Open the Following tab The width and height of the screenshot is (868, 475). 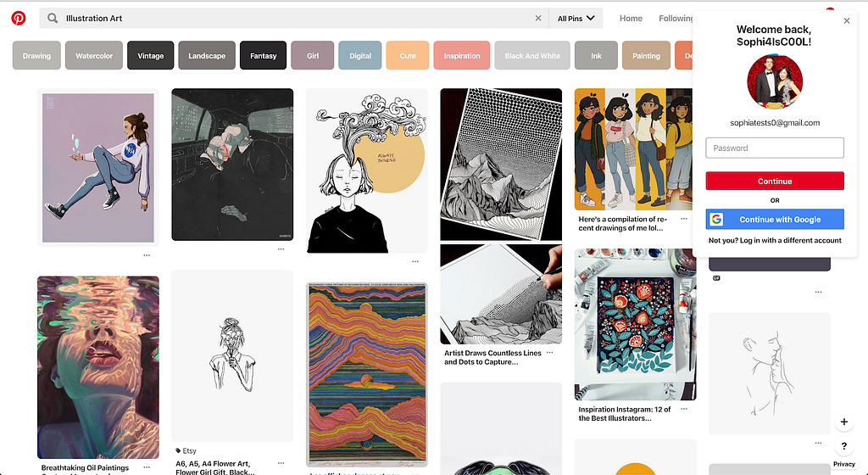pyautogui.click(x=676, y=18)
